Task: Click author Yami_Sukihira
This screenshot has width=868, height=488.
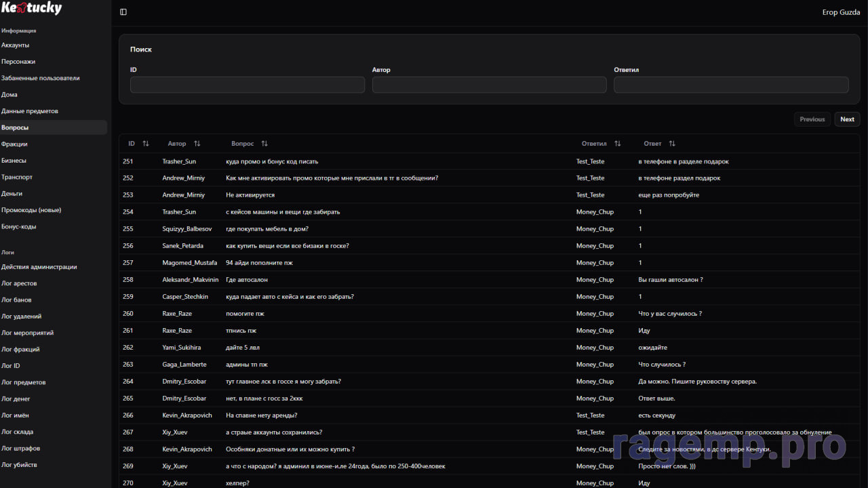Action: click(x=182, y=348)
